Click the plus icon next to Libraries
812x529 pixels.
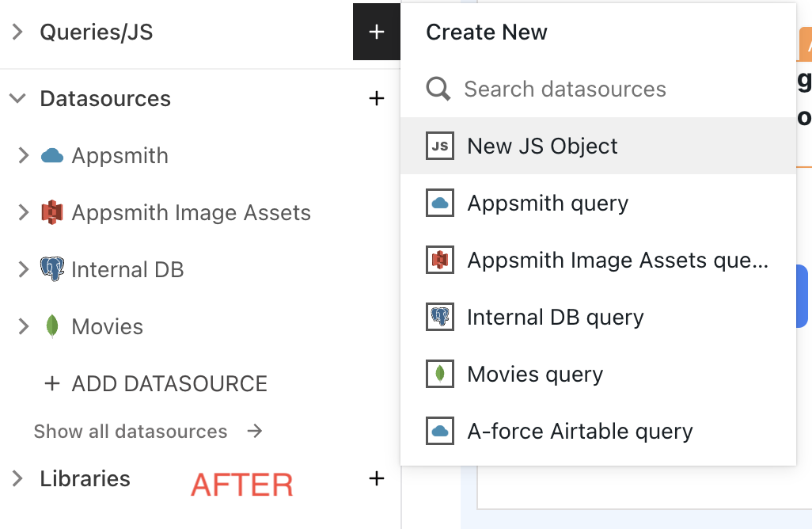coord(377,478)
